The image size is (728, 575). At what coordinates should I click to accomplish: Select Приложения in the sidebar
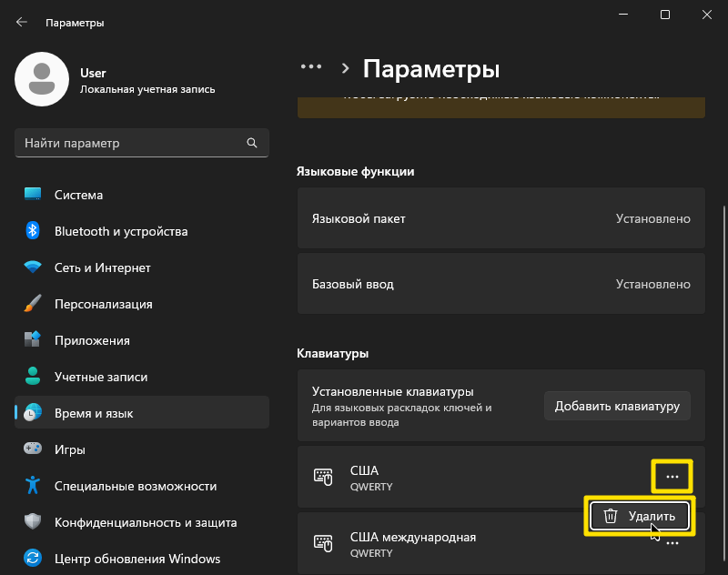click(x=91, y=340)
